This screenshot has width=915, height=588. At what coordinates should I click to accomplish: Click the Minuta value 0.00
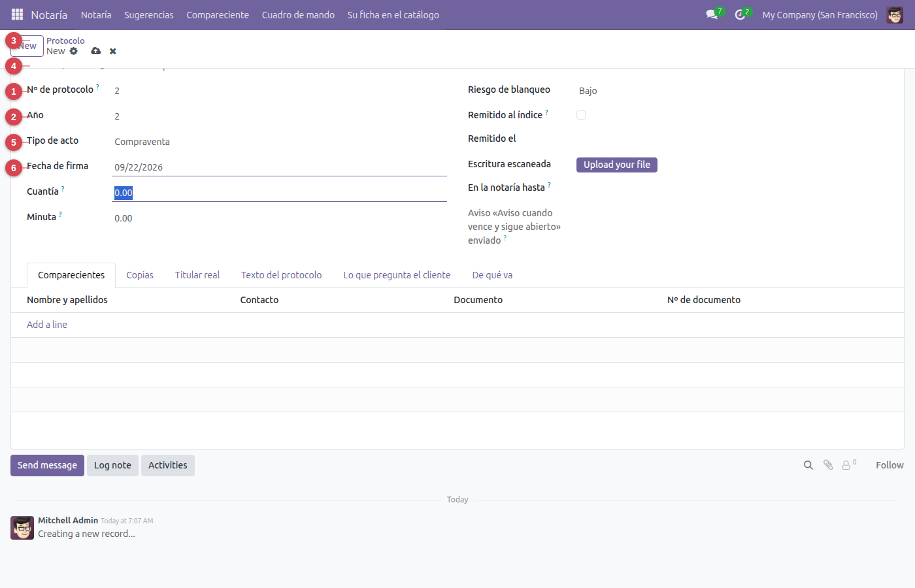(x=124, y=218)
